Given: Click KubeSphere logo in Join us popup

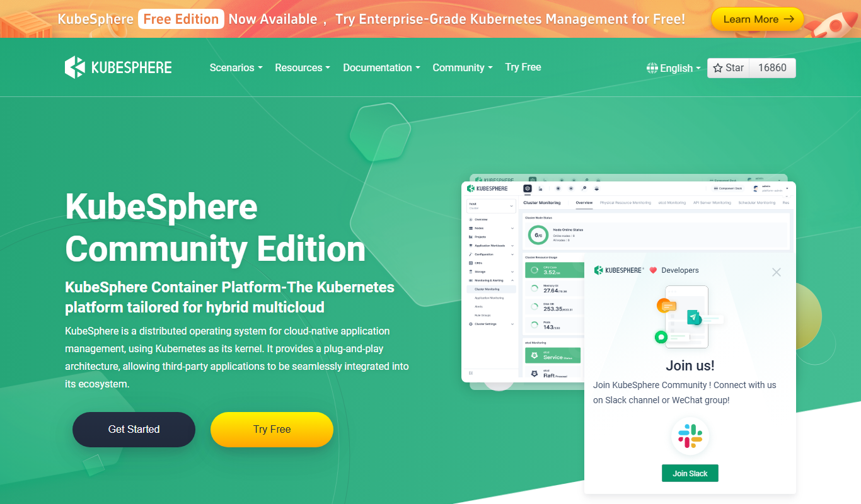Looking at the screenshot, I should click(618, 270).
